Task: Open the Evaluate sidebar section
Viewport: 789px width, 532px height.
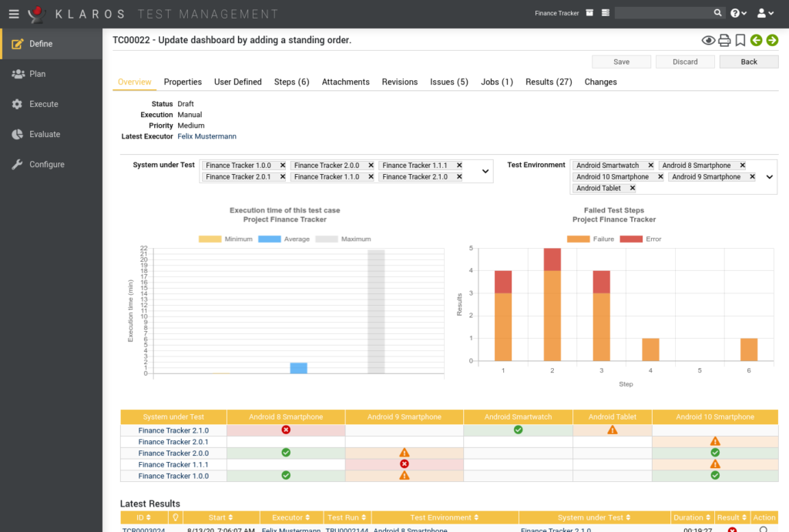Action: coord(52,134)
